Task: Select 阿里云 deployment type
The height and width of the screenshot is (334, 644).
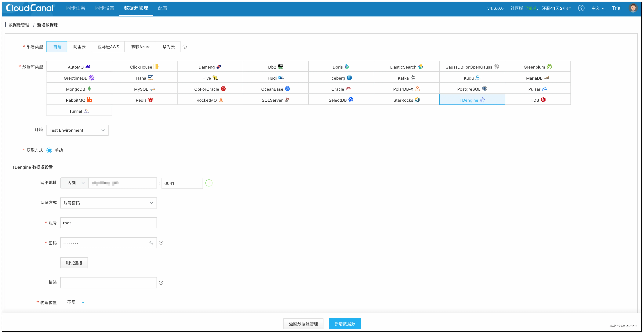Action: pos(79,47)
